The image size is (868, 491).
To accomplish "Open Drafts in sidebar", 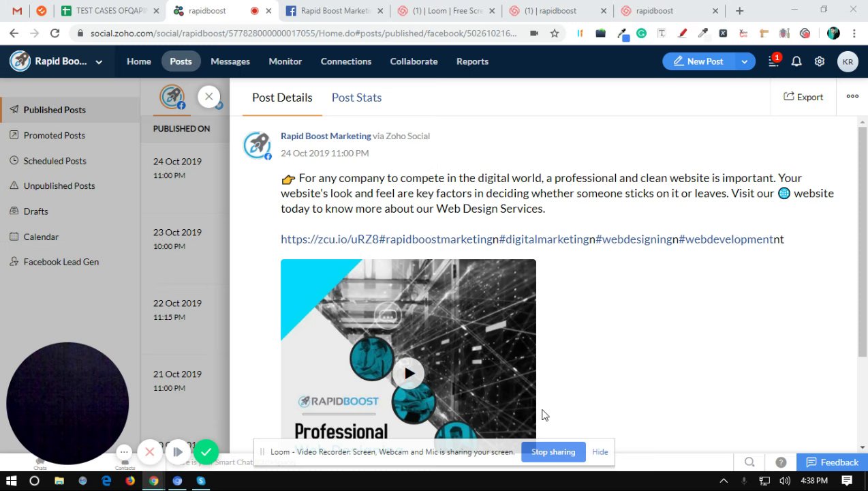I will point(69,211).
